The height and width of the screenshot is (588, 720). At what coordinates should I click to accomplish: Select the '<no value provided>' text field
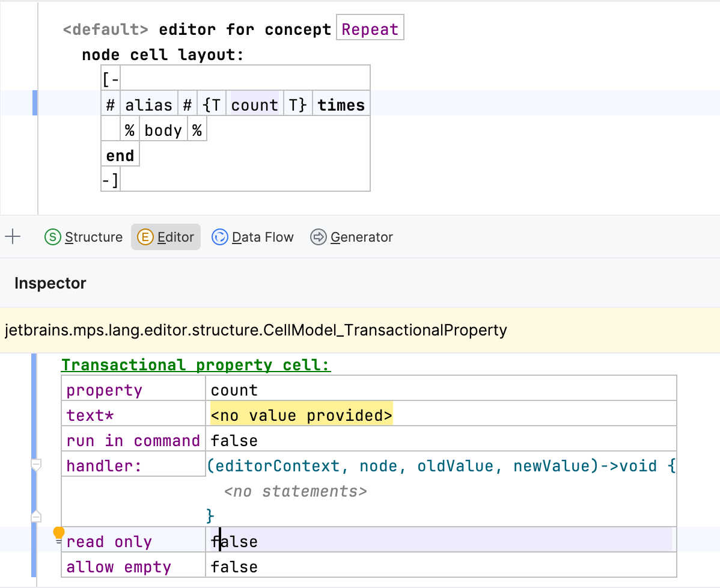301,415
